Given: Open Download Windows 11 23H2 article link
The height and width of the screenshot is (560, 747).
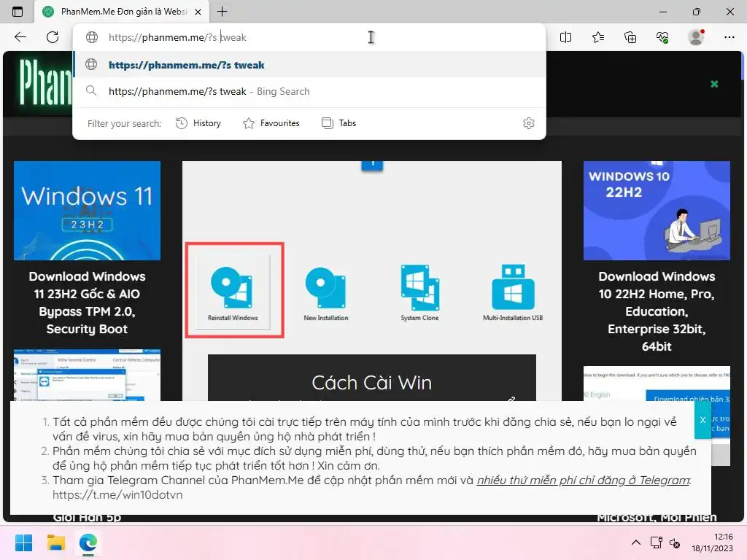Looking at the screenshot, I should point(88,303).
